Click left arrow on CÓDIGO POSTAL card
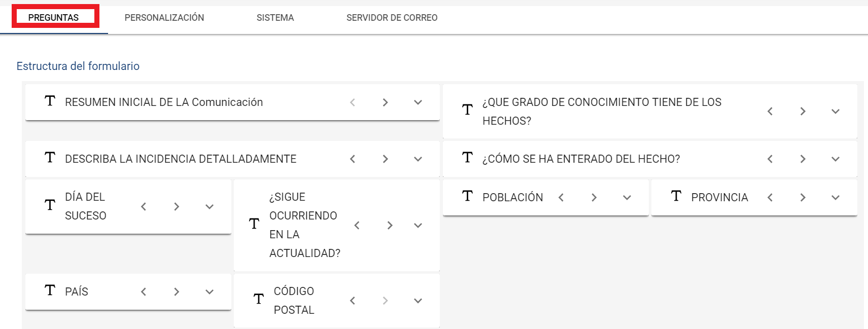This screenshot has height=329, width=868. 353,301
